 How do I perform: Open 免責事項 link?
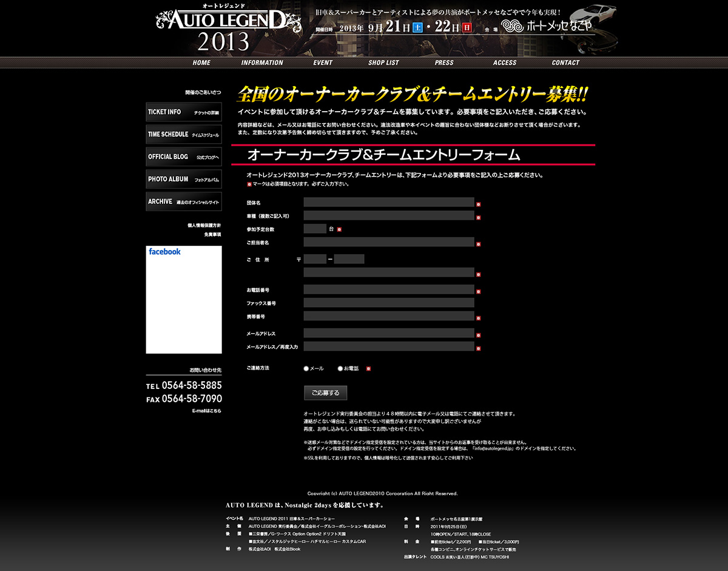coord(212,234)
